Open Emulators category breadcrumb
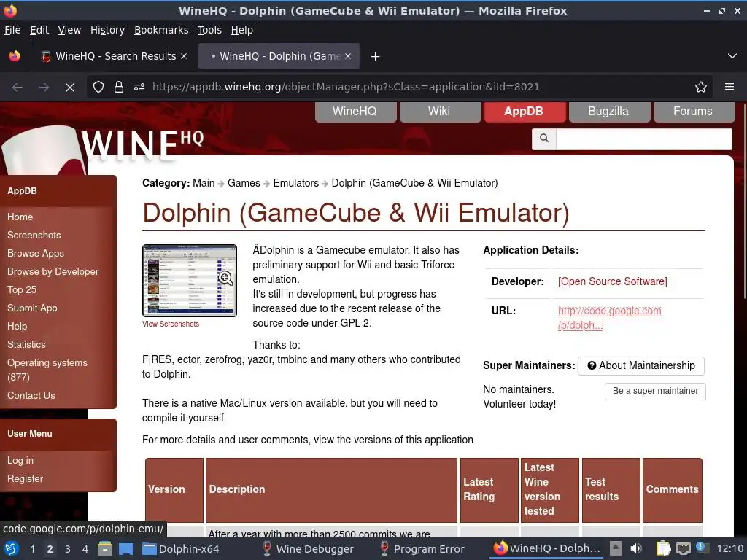 point(296,183)
